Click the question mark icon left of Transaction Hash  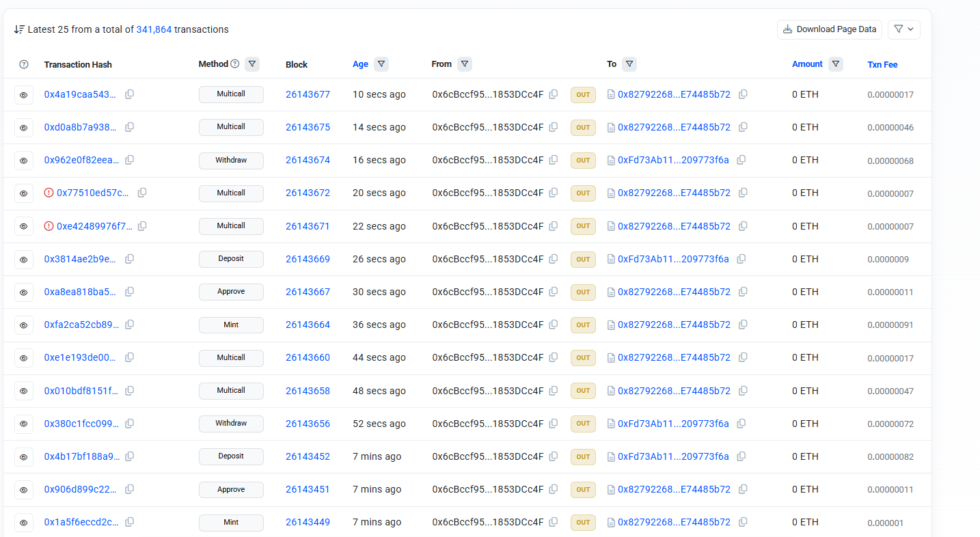[x=24, y=64]
